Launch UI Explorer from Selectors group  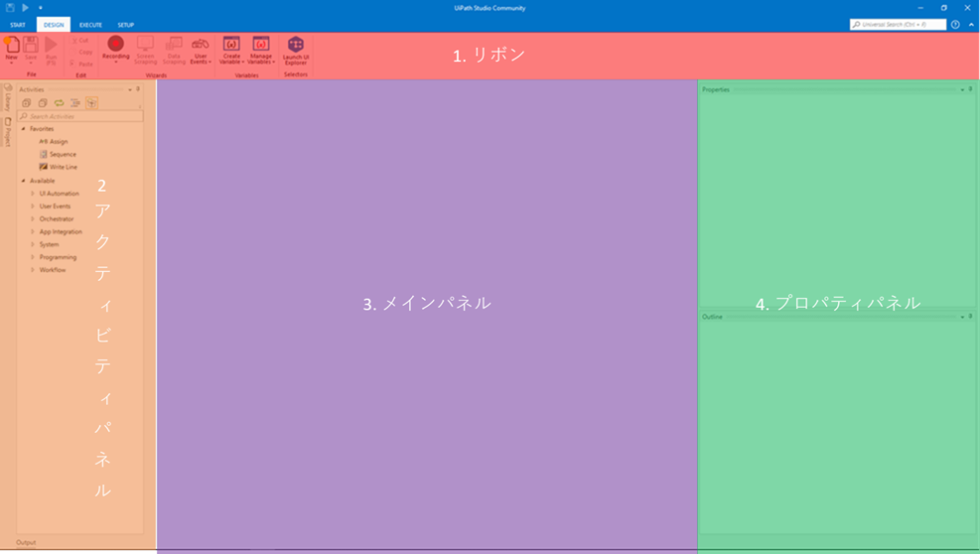click(296, 50)
